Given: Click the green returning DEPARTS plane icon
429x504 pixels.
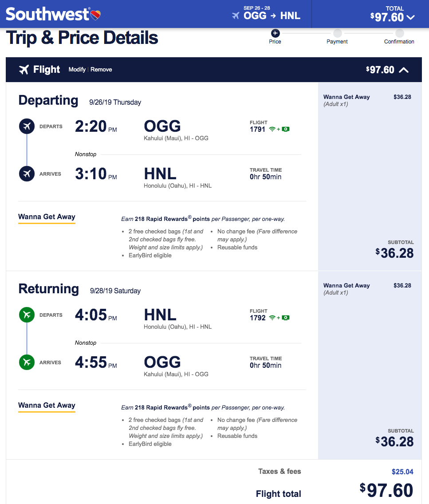Looking at the screenshot, I should click(27, 315).
